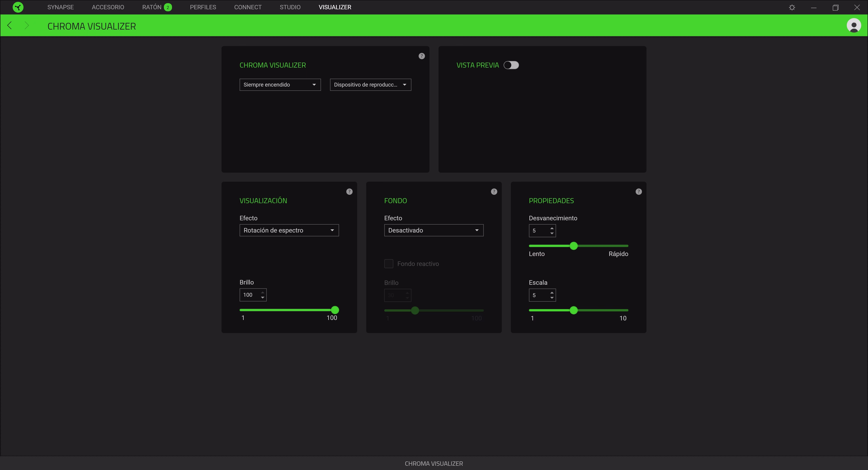
Task: Restore the Razer Synapse window size
Action: pos(835,7)
